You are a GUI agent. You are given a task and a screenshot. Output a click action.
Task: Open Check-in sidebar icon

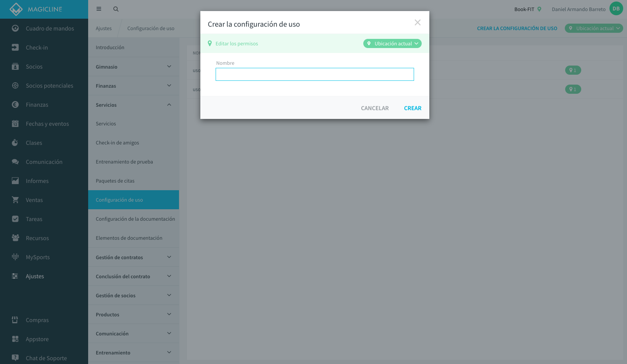[x=15, y=47]
